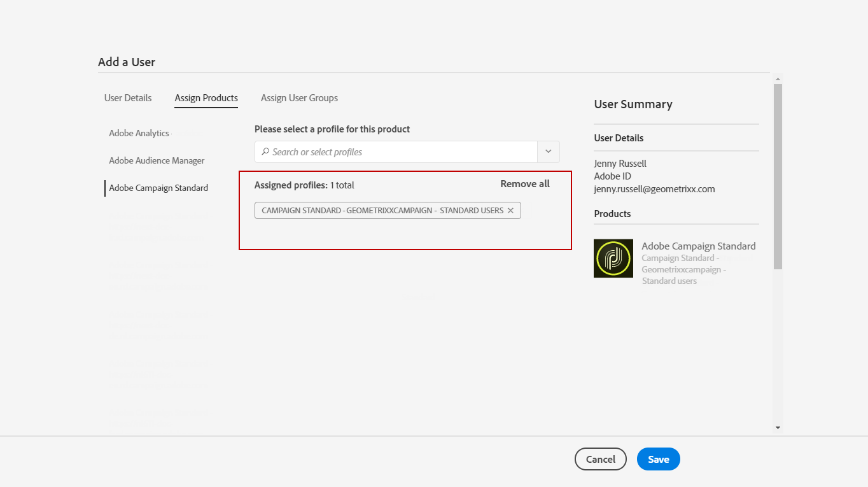Click the vertical scrollbar thumb
Viewport: 868px width, 487px height.
[778, 176]
